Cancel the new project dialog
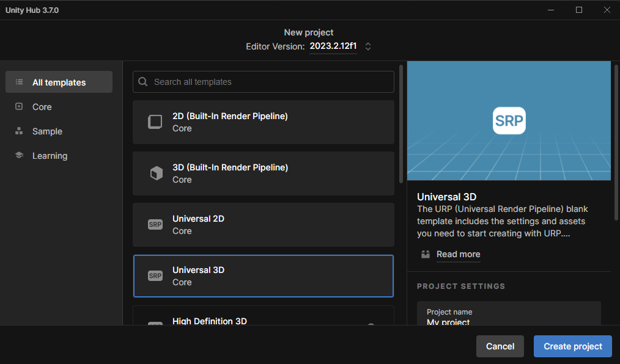The width and height of the screenshot is (620, 364). (x=500, y=346)
